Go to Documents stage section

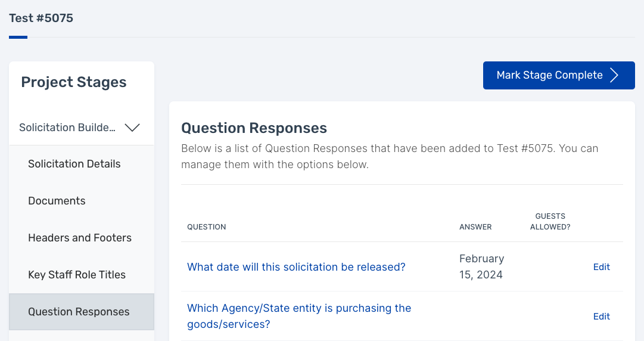[x=57, y=201]
